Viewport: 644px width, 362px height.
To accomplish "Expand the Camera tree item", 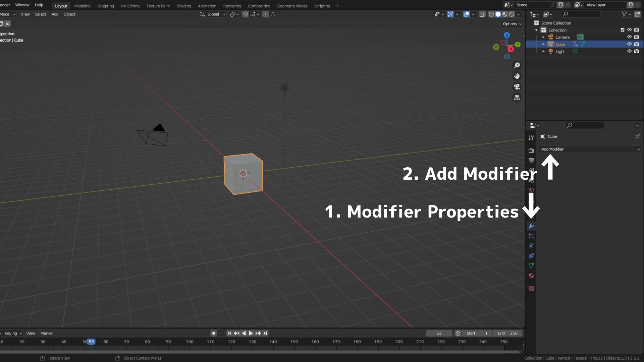I will pos(543,37).
